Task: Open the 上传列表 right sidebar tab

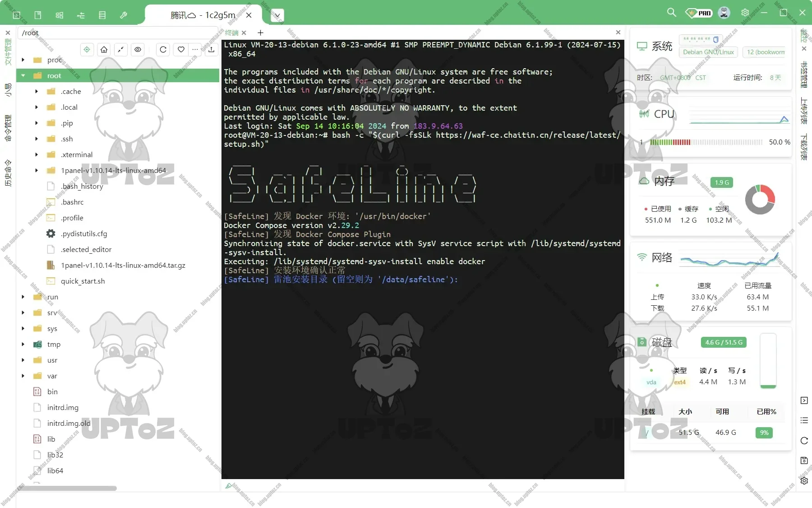Action: tap(804, 111)
